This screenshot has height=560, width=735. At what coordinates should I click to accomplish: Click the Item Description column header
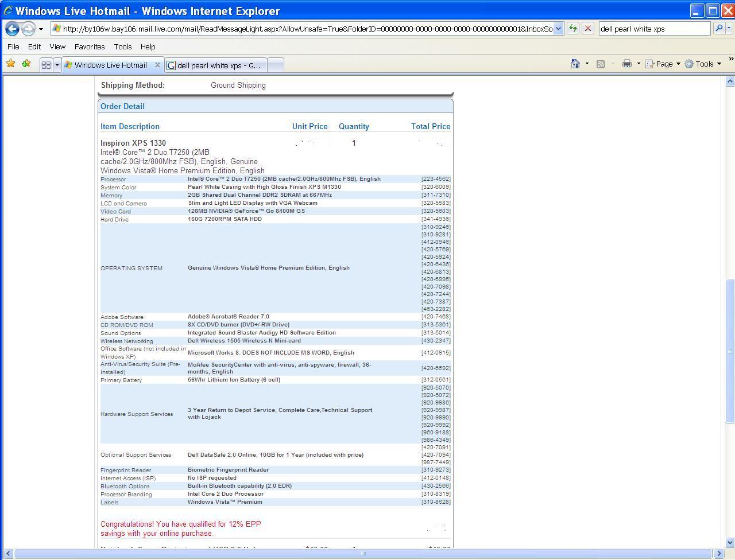(x=130, y=126)
